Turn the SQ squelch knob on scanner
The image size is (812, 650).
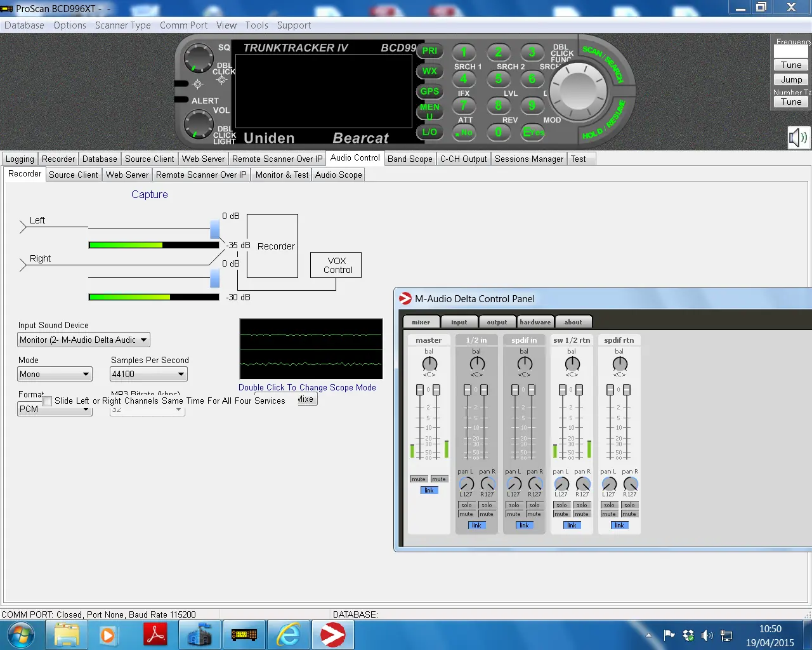pos(199,58)
